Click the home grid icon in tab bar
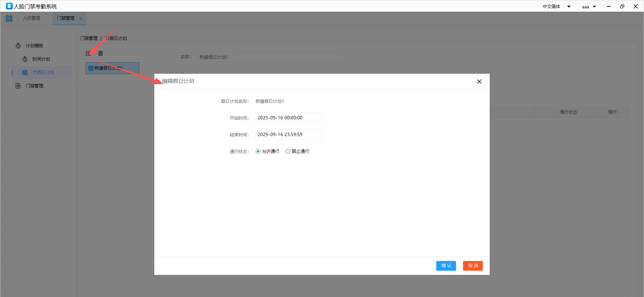 9,18
